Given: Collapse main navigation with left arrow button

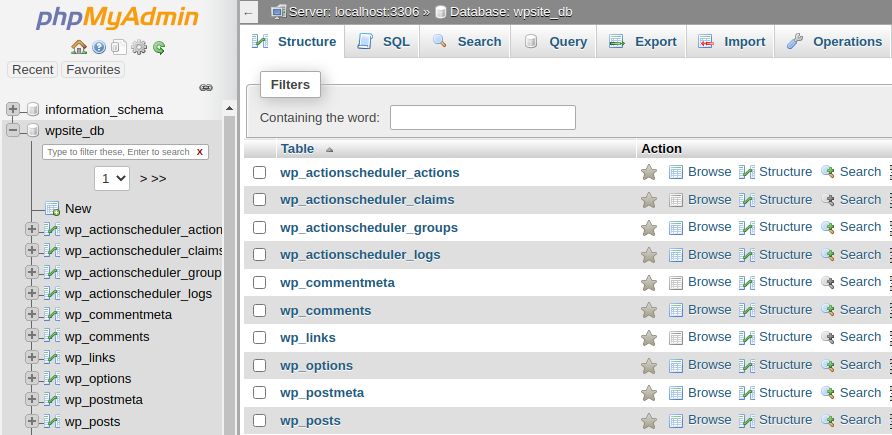Looking at the screenshot, I should point(247,12).
